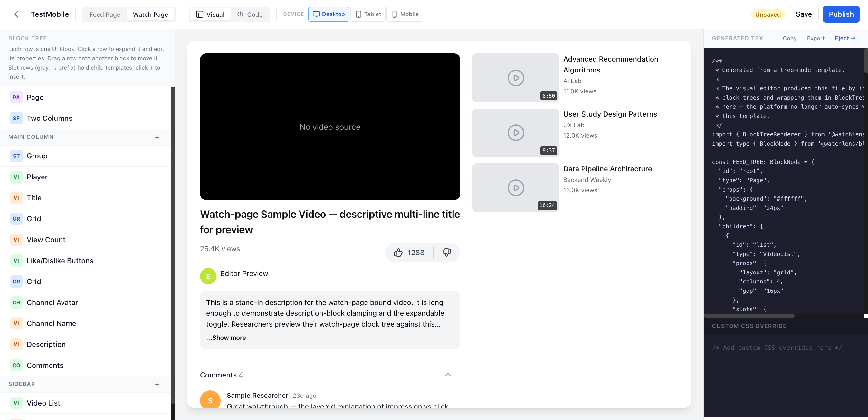Click the block tree vertical scrollbar

173,245
